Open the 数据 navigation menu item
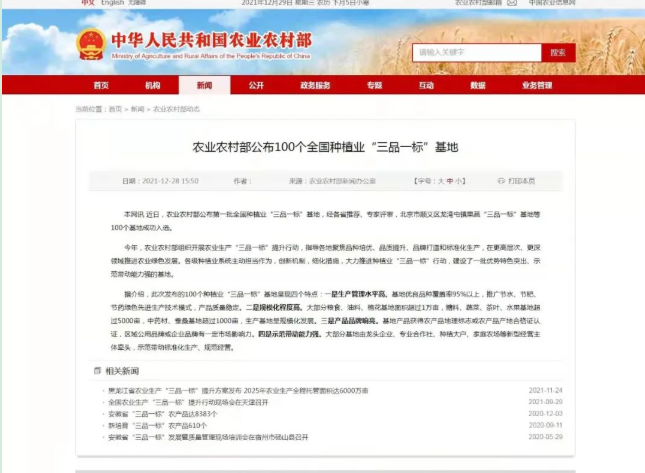 [x=481, y=85]
